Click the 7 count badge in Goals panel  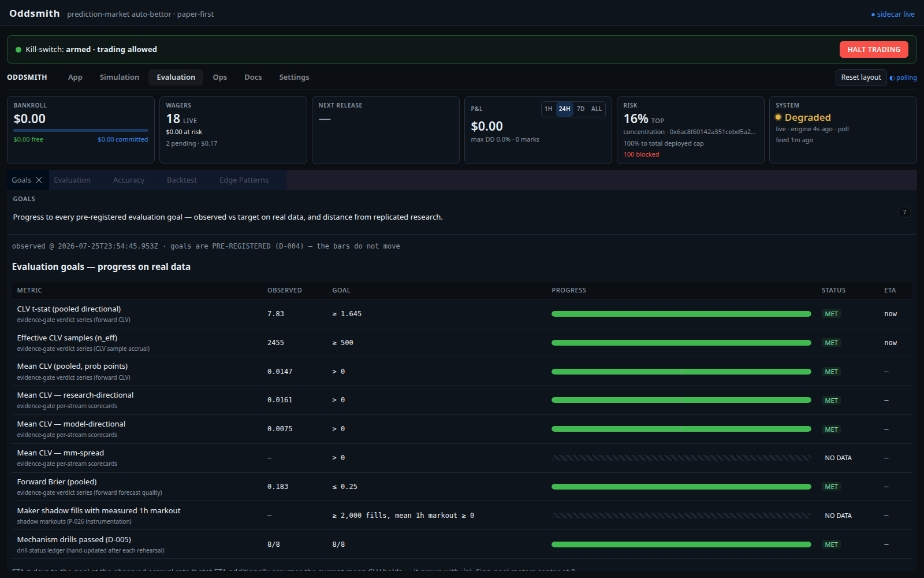coord(904,212)
